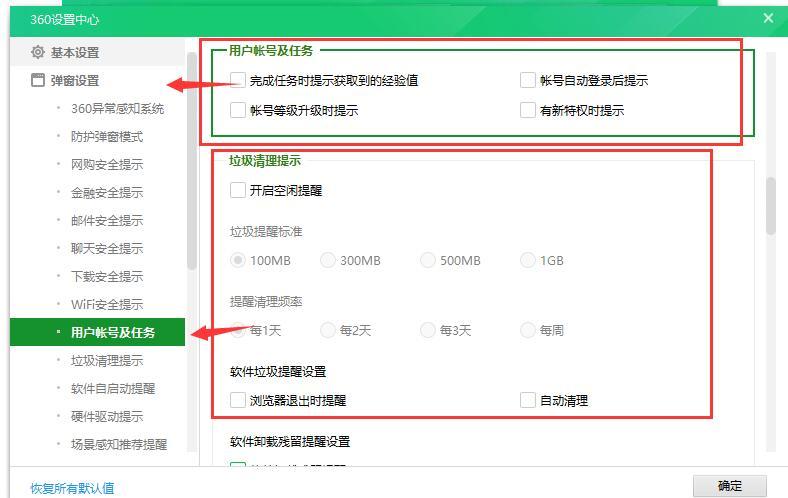Choose 每3天 reminder frequency

(428, 330)
